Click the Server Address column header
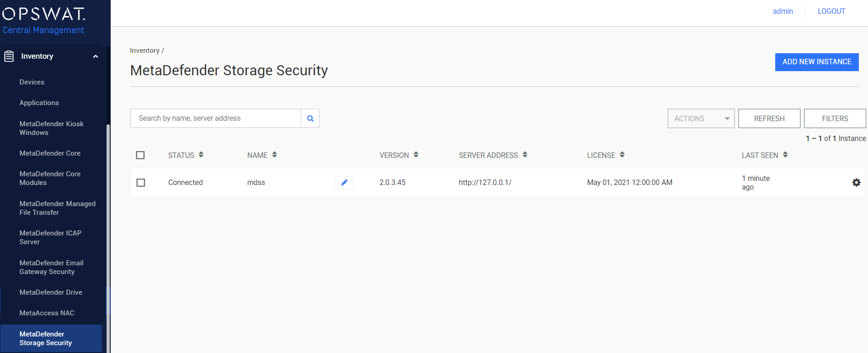 click(x=488, y=155)
